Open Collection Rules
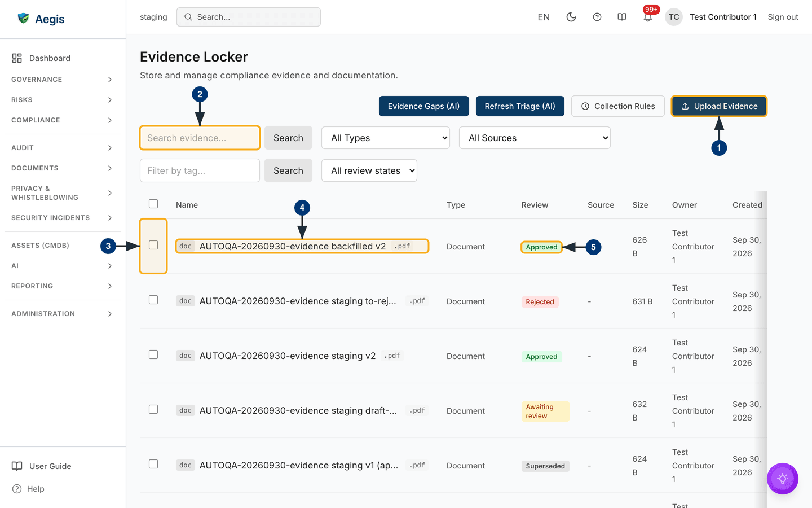Screen dimensions: 812x508 pos(618,106)
